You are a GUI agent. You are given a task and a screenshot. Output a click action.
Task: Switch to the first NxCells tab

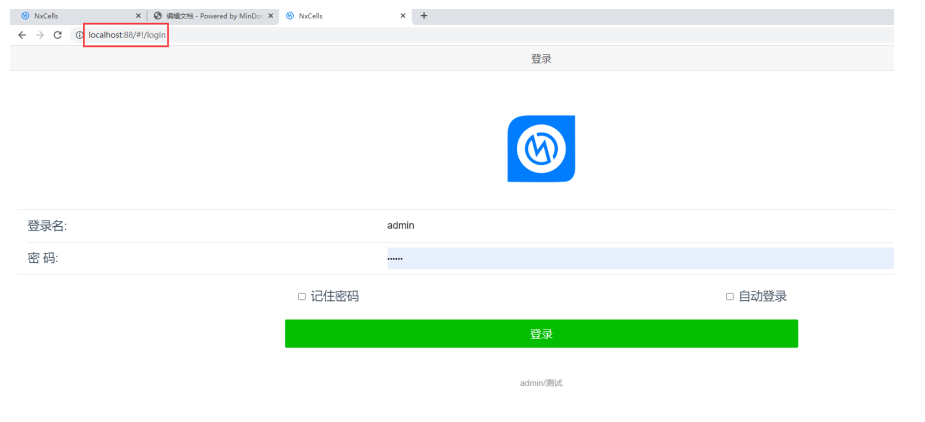coord(70,16)
